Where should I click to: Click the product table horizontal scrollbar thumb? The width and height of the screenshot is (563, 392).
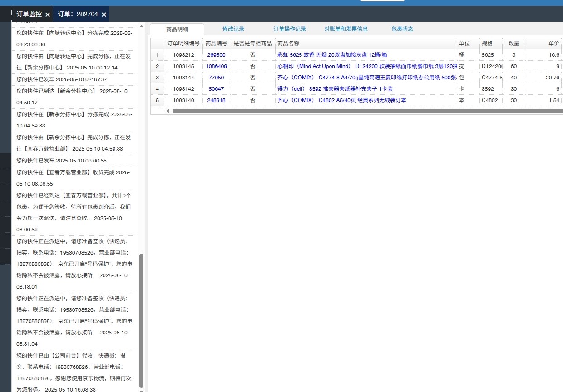click(367, 111)
